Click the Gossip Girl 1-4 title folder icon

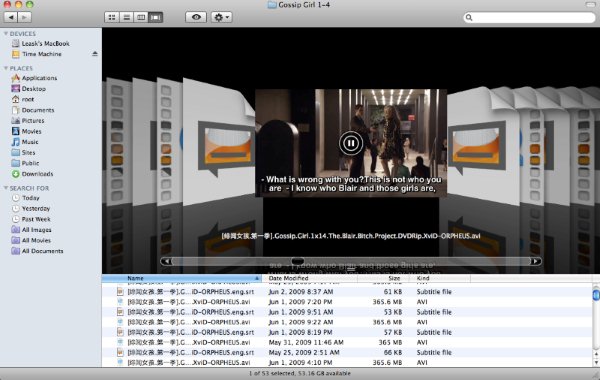click(x=272, y=5)
